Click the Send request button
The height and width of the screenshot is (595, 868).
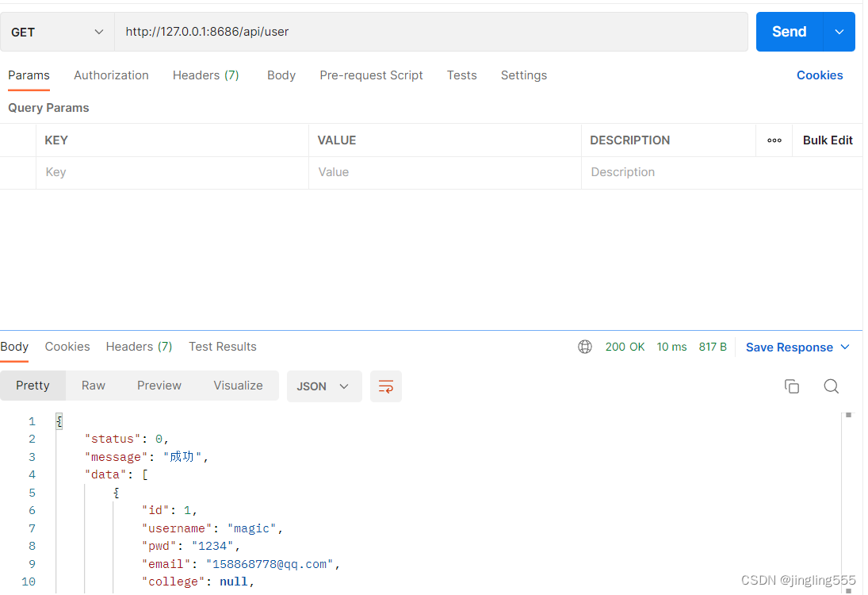[x=789, y=32]
